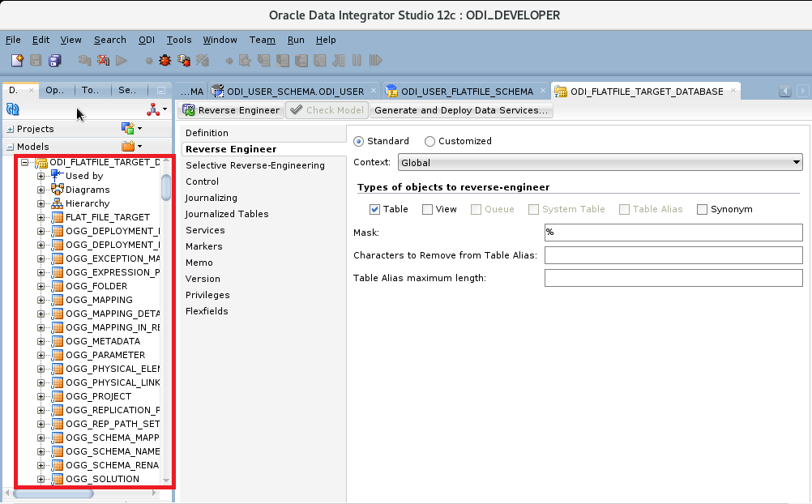Viewport: 812px width, 504px height.
Task: Click the green Run arrow icon
Action: tap(122, 61)
